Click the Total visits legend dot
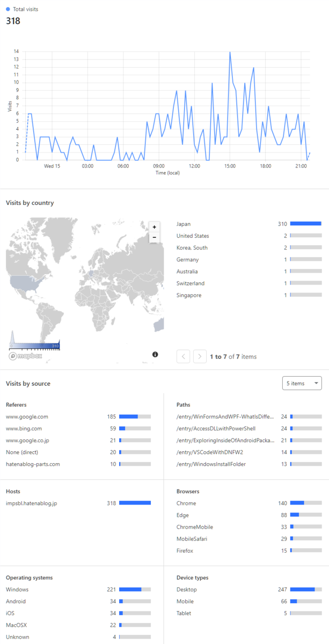The height and width of the screenshot is (644, 329). tap(8, 9)
